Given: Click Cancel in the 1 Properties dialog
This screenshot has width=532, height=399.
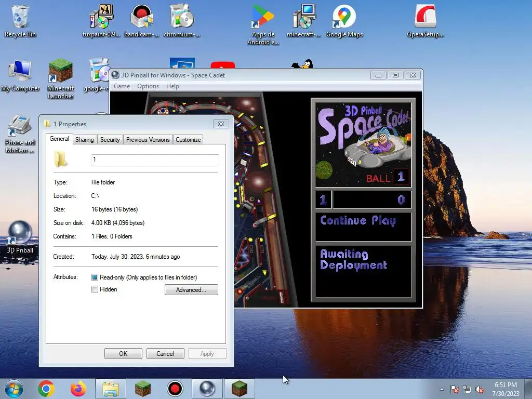Looking at the screenshot, I should [165, 353].
